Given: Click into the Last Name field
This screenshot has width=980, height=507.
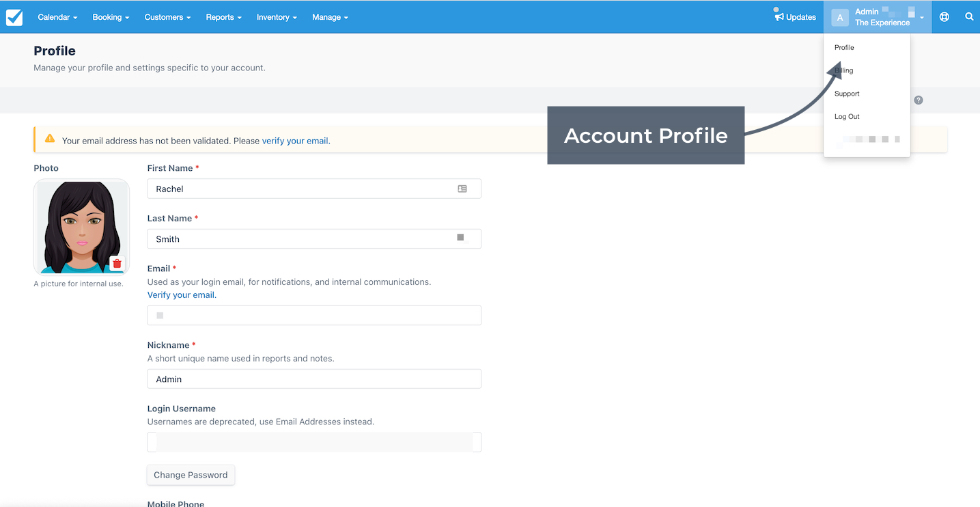Looking at the screenshot, I should (x=314, y=238).
